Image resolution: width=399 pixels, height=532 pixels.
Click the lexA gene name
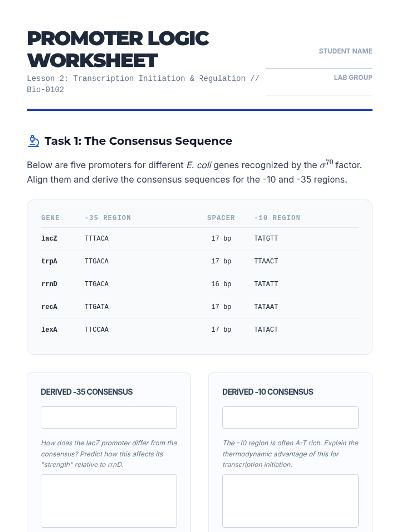[x=49, y=330]
